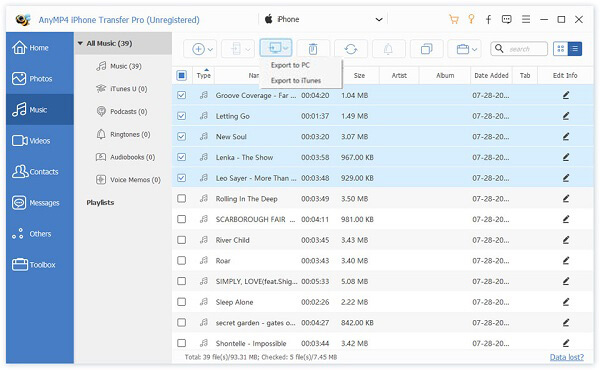Go to Photos in the sidebar
Image resolution: width=600 pixels, height=370 pixels.
39,79
